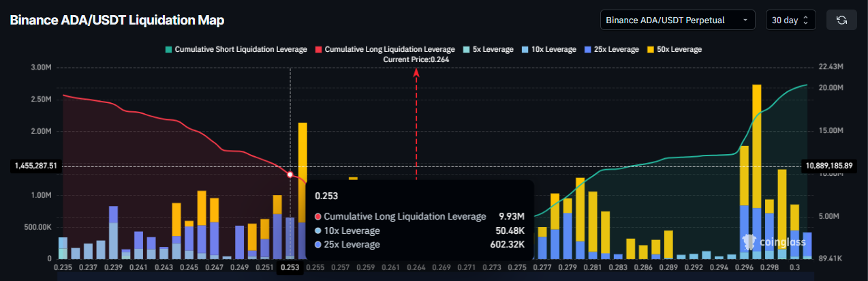
Task: Click the tall yellow bar at 0.254
Action: 303,157
